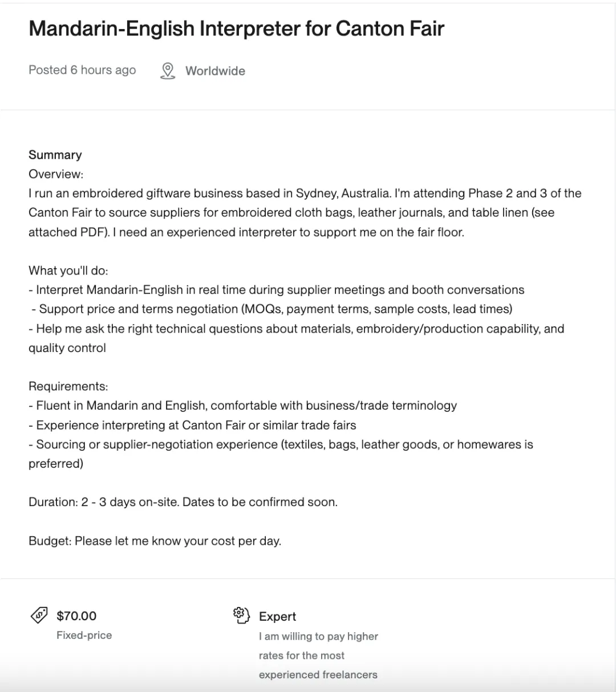616x692 pixels.
Task: Click the Summary heading
Action: point(55,155)
